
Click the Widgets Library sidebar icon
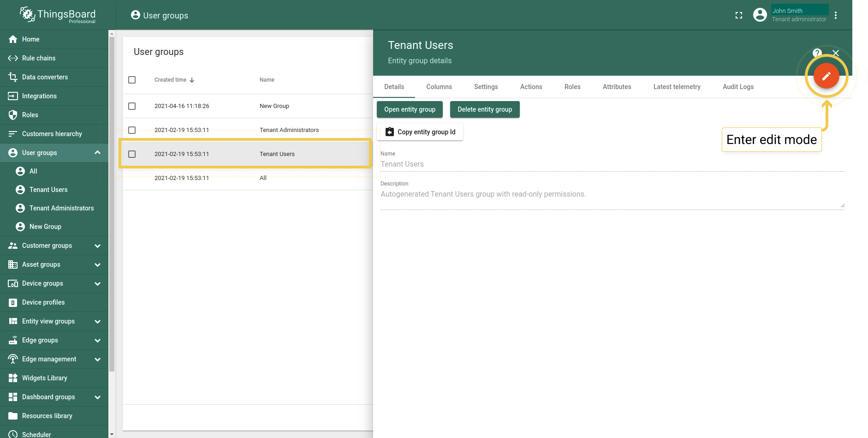coord(13,378)
